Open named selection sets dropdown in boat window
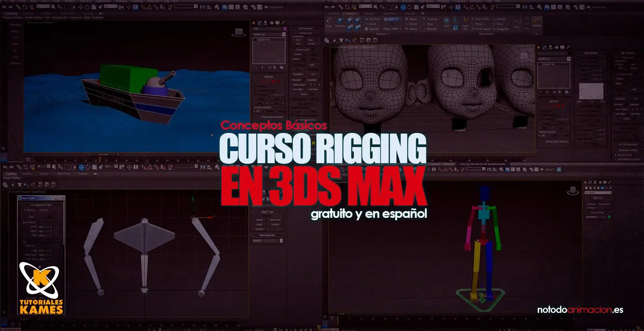 (186, 6)
